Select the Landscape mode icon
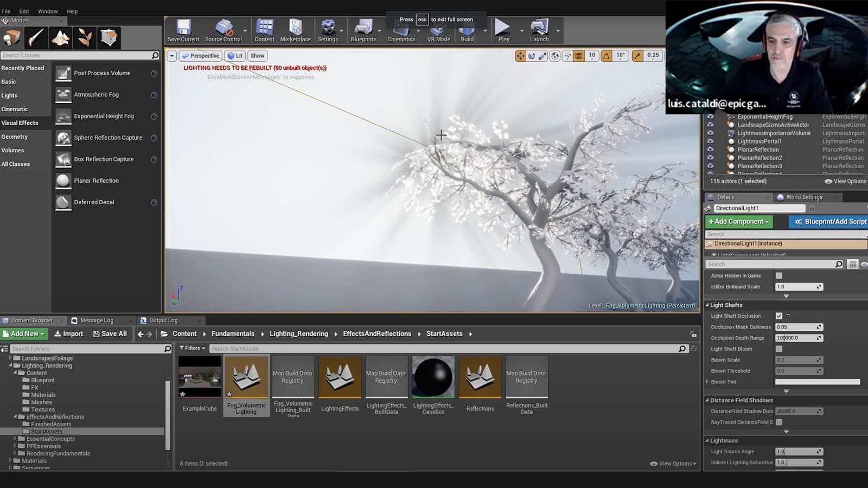This screenshot has width=868, height=488. (60, 38)
